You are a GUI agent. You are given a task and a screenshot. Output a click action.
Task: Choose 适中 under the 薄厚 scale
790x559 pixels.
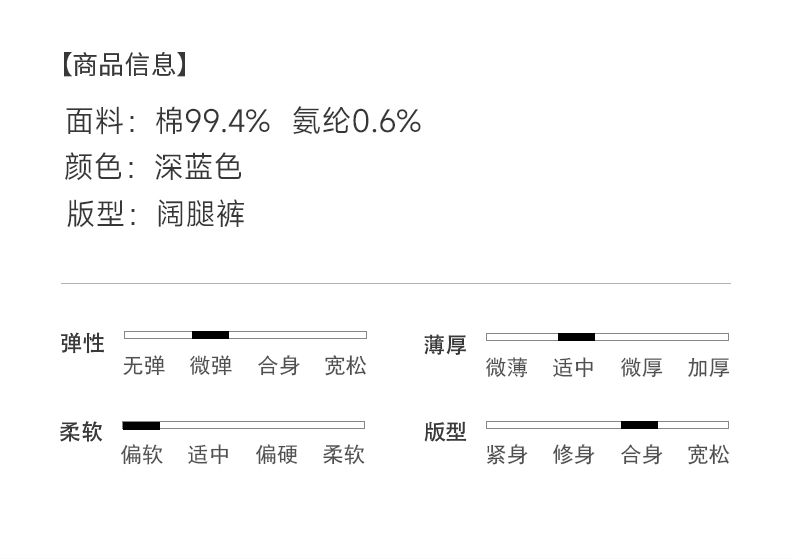573,368
